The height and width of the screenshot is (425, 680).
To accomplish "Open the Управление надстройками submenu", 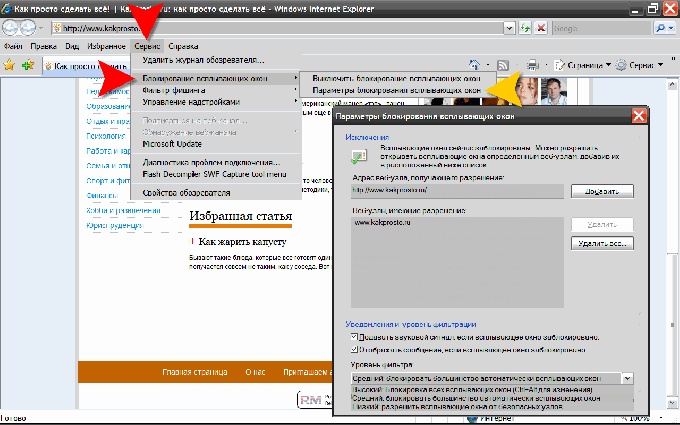I will [216, 102].
